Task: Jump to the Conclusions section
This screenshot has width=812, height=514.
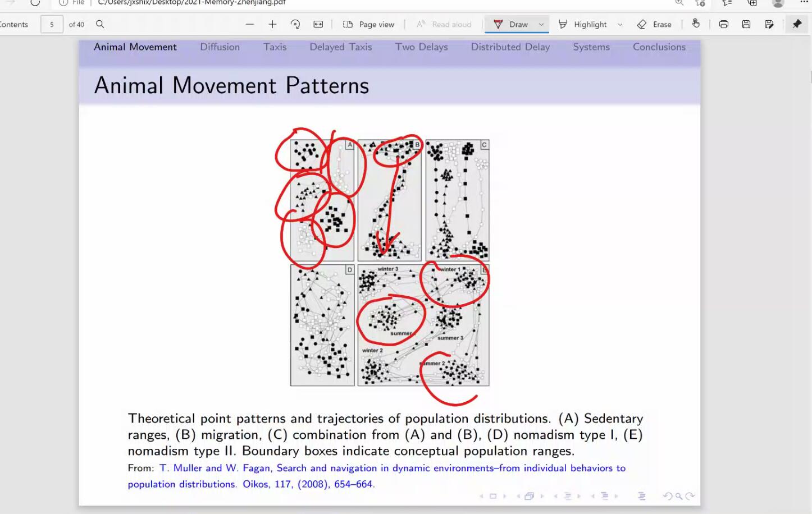Action: 659,47
